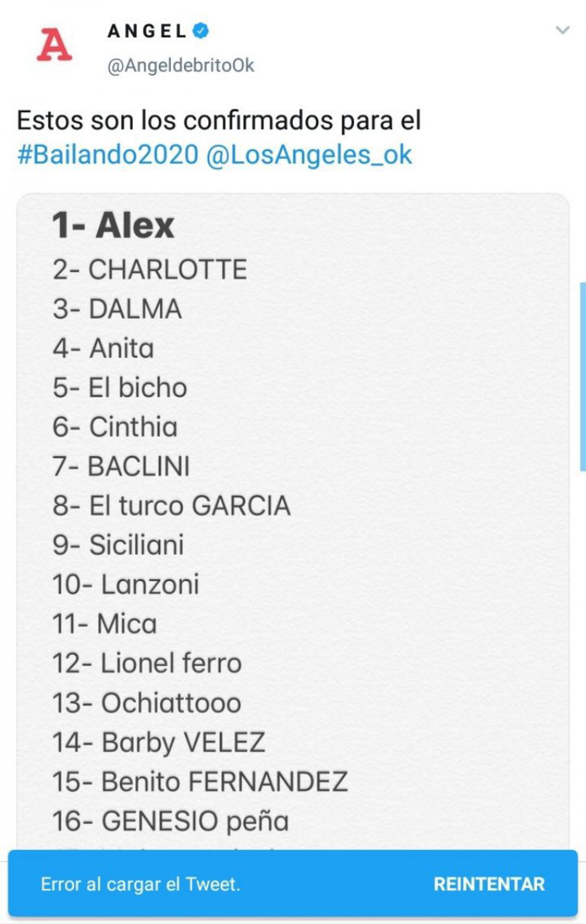Click the blue verified badge
Image resolution: width=586 pixels, height=924 pixels.
201,31
